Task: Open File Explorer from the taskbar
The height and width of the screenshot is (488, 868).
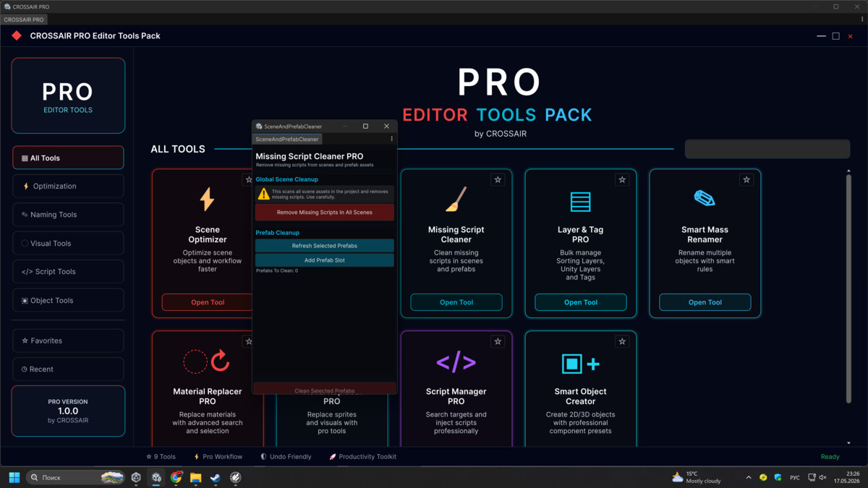Action: tap(196, 477)
